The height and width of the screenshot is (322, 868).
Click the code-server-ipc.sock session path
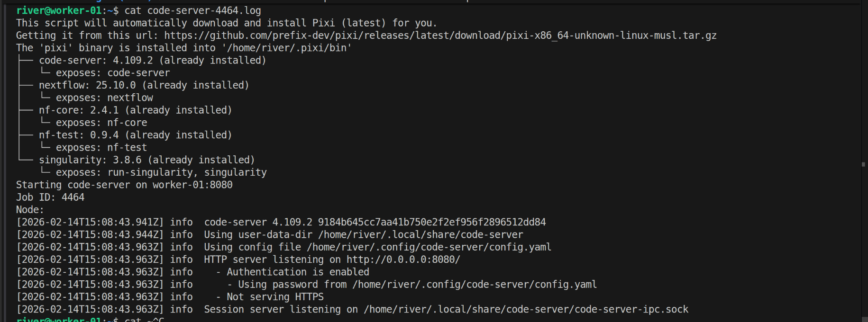[x=526, y=309]
